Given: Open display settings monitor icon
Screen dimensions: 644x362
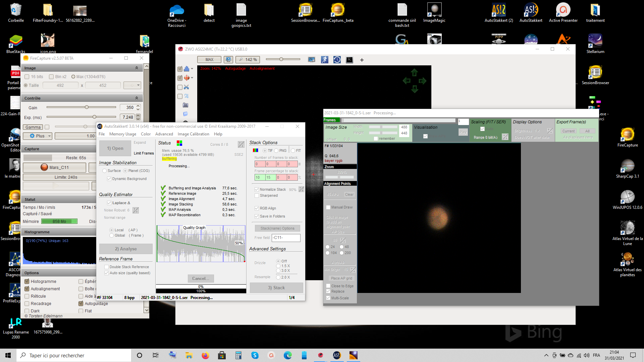Looking at the screenshot, I should tap(312, 60).
